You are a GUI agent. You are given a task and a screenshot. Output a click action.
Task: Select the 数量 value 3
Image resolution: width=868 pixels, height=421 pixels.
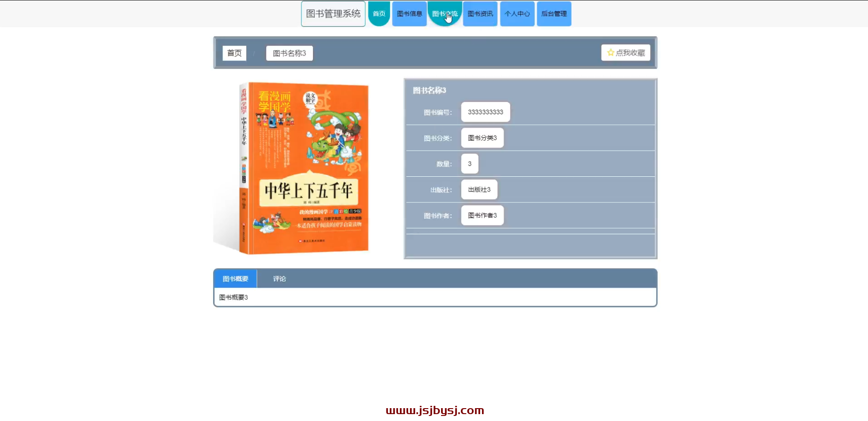point(470,164)
